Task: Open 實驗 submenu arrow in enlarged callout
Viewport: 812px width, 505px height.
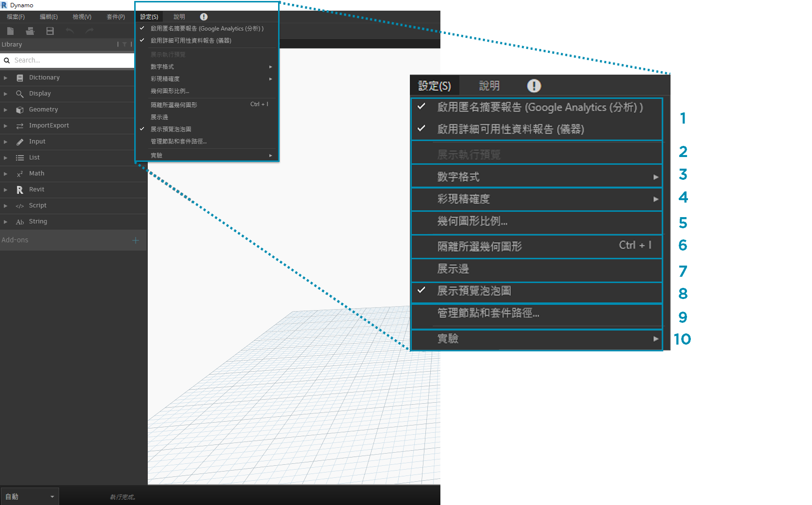Action: coord(656,339)
